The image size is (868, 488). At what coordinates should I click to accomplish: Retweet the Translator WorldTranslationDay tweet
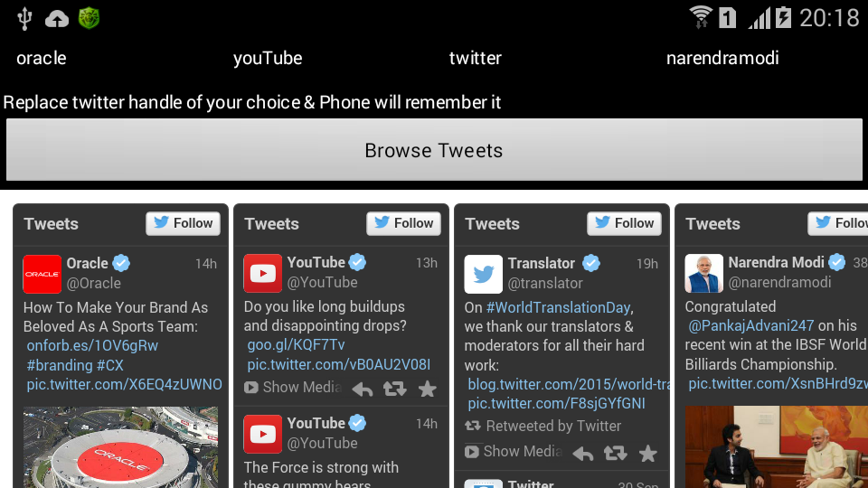[x=615, y=453]
